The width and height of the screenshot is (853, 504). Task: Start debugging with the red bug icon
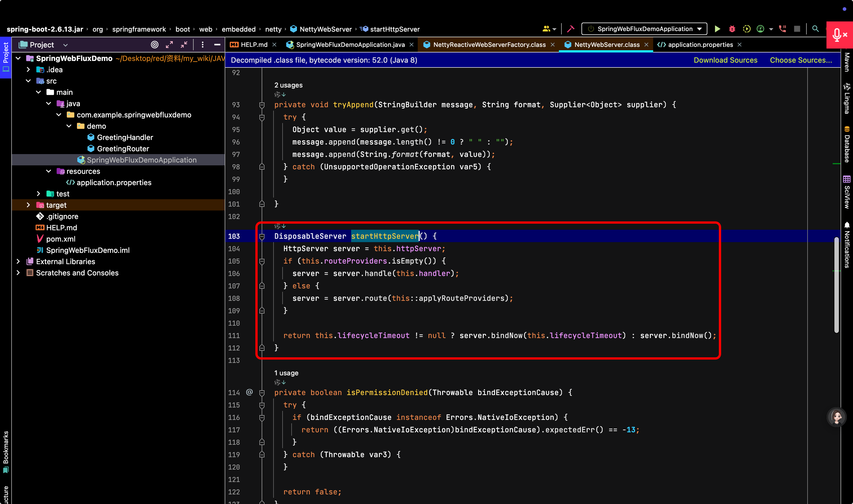pyautogui.click(x=732, y=29)
